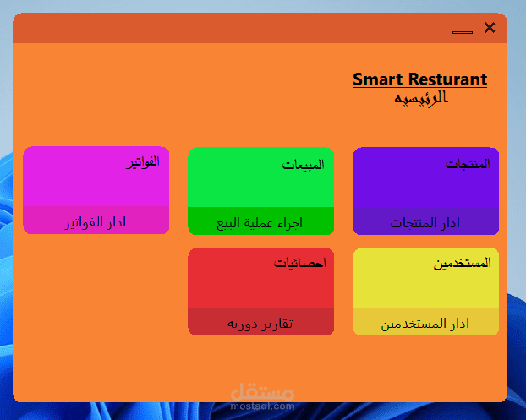Open the red احصائيات statistics tile
526x420 pixels.
260,292
